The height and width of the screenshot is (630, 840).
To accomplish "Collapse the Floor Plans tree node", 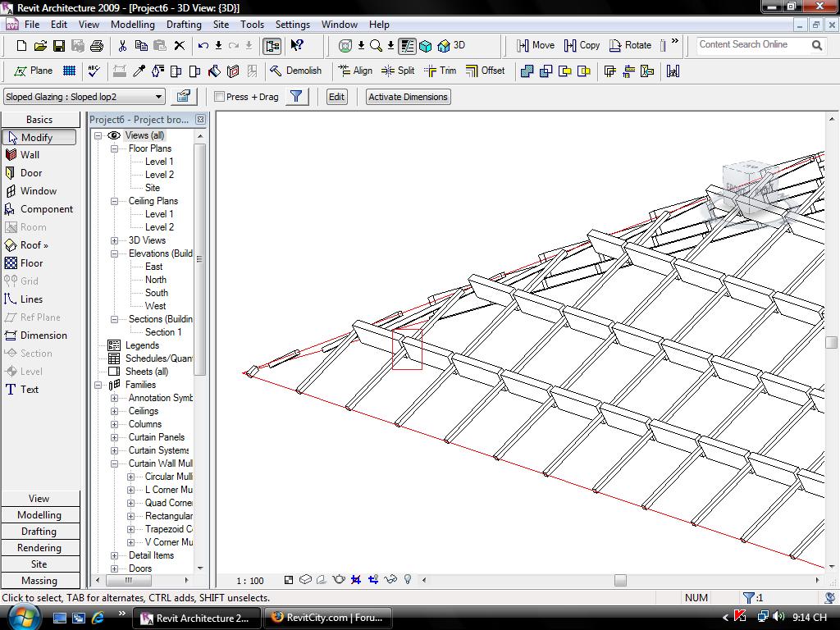I will point(115,148).
